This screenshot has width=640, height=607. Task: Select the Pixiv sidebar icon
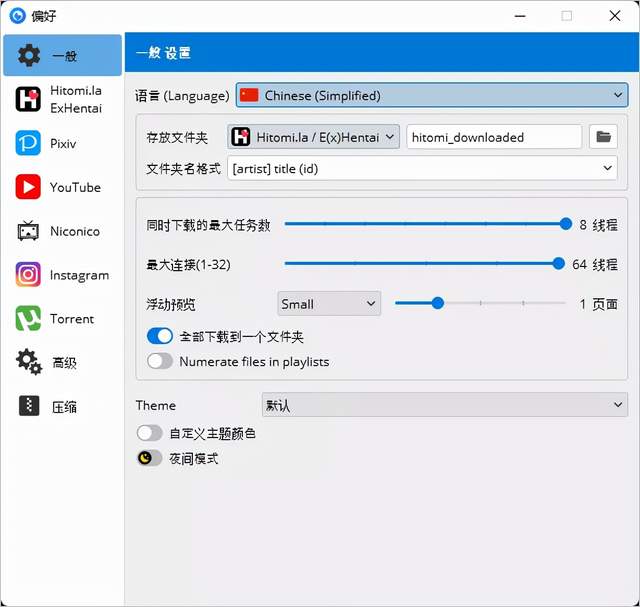click(28, 143)
